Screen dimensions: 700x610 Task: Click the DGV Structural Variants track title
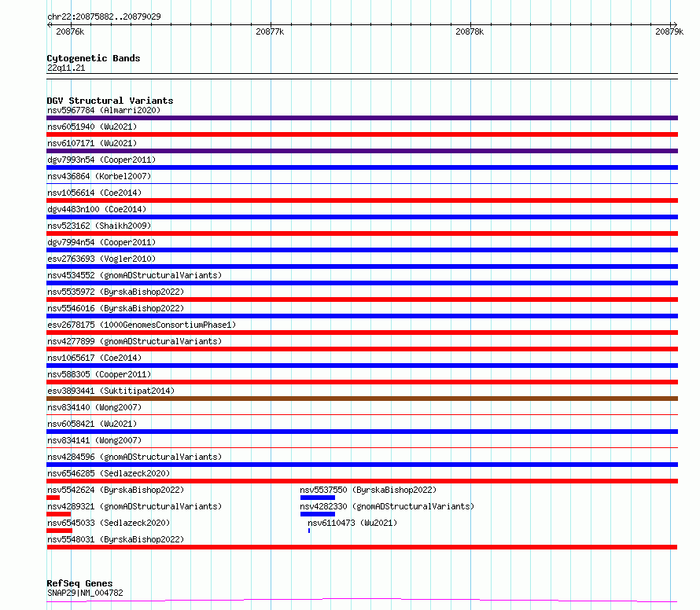pyautogui.click(x=110, y=101)
